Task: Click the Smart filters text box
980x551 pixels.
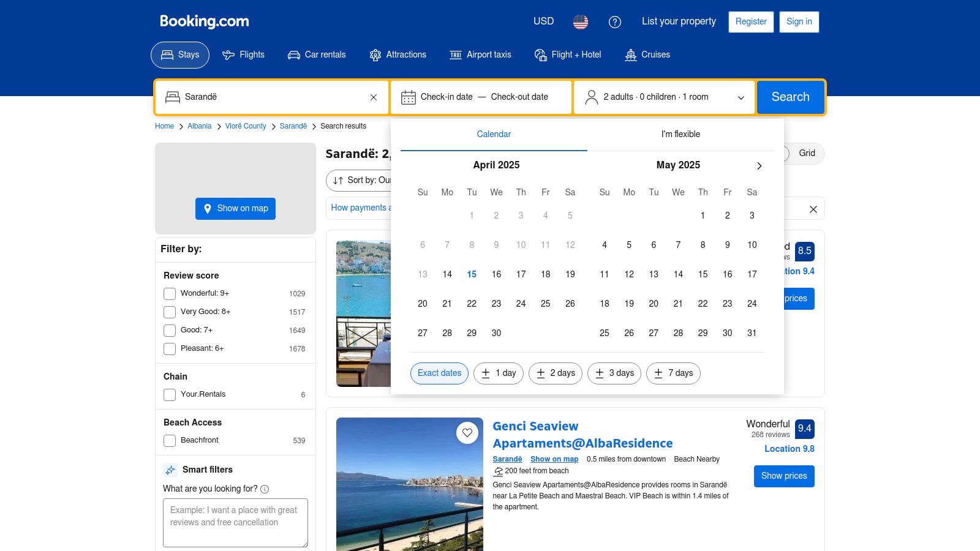Action: [x=235, y=523]
